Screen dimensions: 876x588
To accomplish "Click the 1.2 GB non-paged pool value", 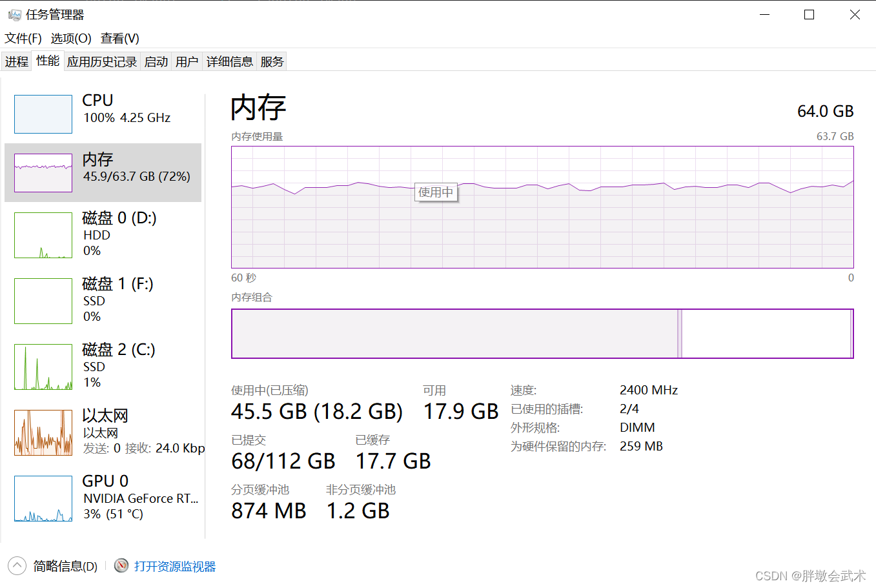I will coord(358,511).
